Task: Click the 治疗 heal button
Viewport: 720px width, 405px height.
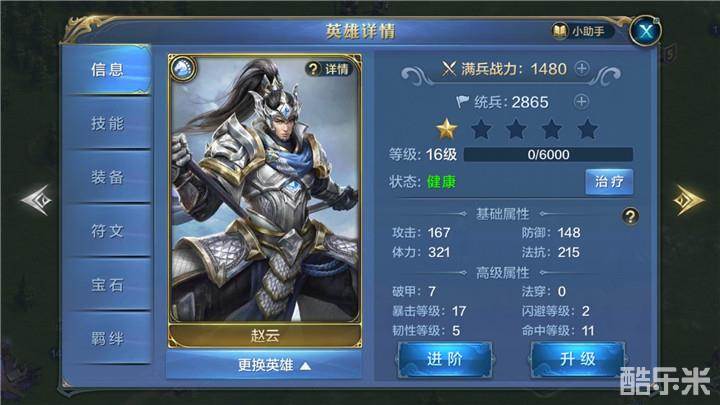Action: coord(609,182)
